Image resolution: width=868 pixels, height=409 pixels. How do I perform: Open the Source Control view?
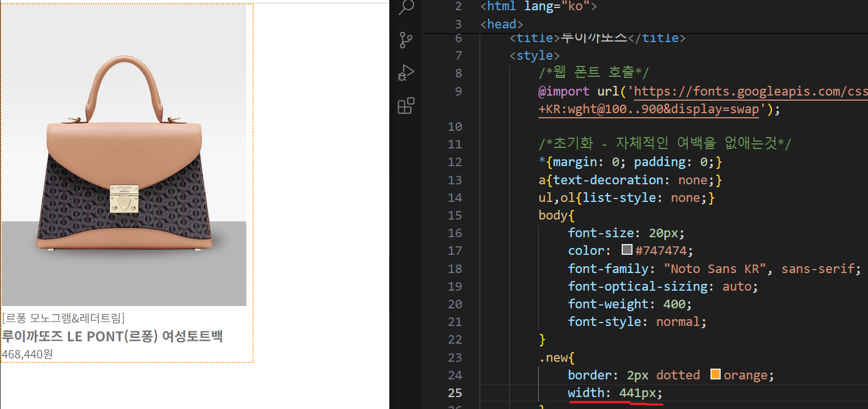point(406,40)
